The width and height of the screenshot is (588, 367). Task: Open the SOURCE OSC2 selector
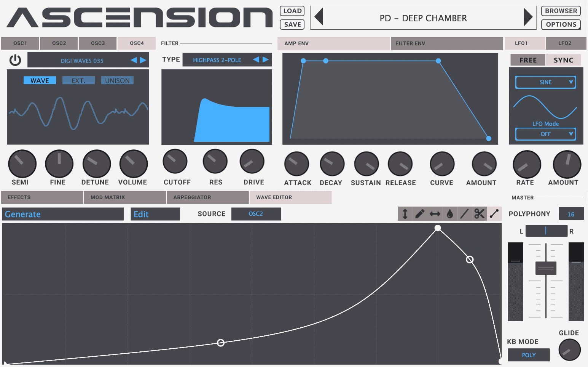tap(256, 214)
